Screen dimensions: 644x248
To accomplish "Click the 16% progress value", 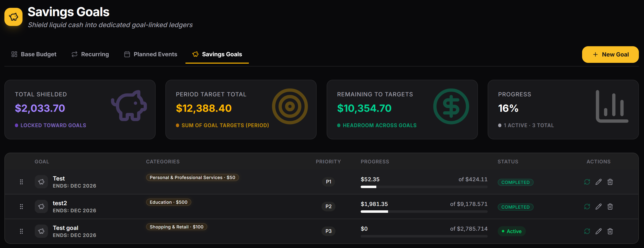I will pos(508,108).
